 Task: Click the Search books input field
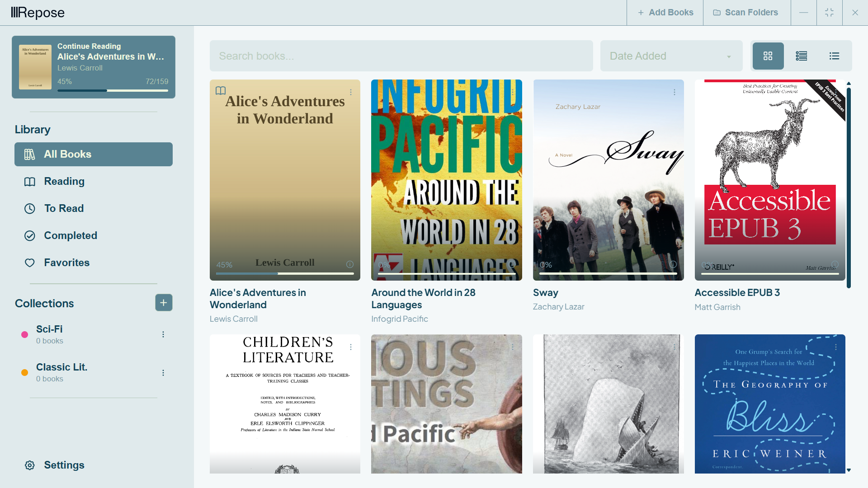point(401,56)
